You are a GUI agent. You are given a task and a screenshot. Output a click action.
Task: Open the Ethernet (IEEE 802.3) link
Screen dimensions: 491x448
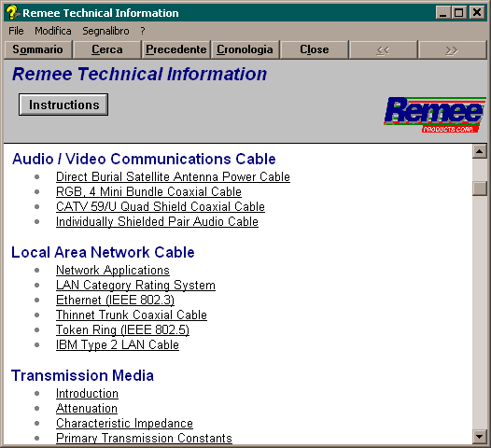point(115,300)
